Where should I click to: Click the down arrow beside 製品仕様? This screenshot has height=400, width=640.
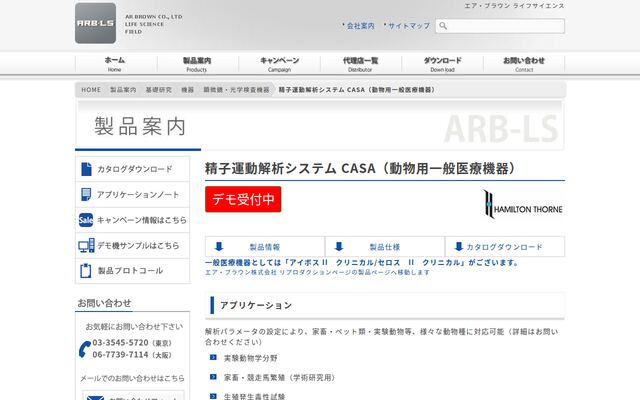(339, 247)
